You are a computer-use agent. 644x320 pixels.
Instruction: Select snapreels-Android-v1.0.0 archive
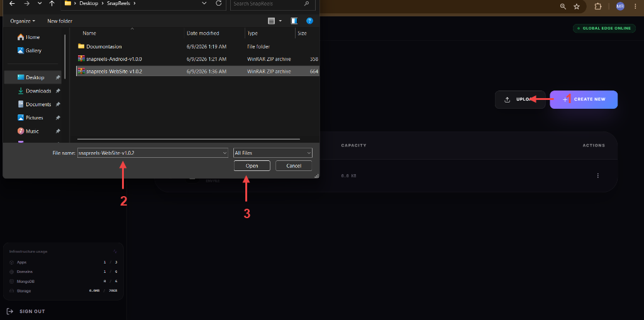[x=197, y=58]
